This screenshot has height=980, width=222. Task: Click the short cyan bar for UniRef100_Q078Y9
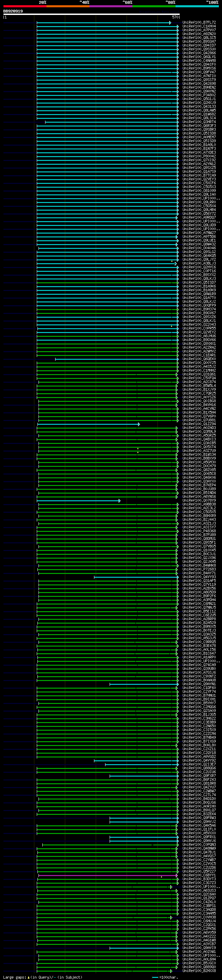point(78,501)
